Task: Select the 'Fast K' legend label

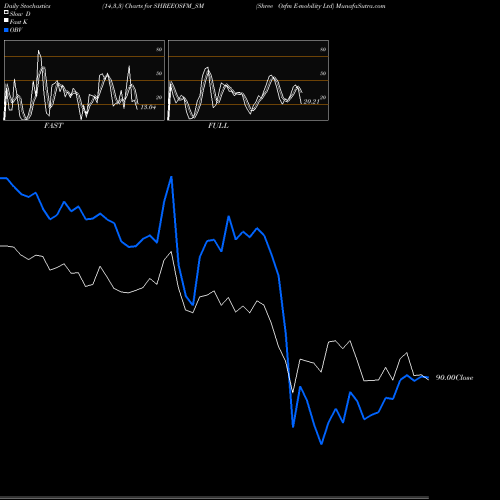Action: click(x=19, y=22)
